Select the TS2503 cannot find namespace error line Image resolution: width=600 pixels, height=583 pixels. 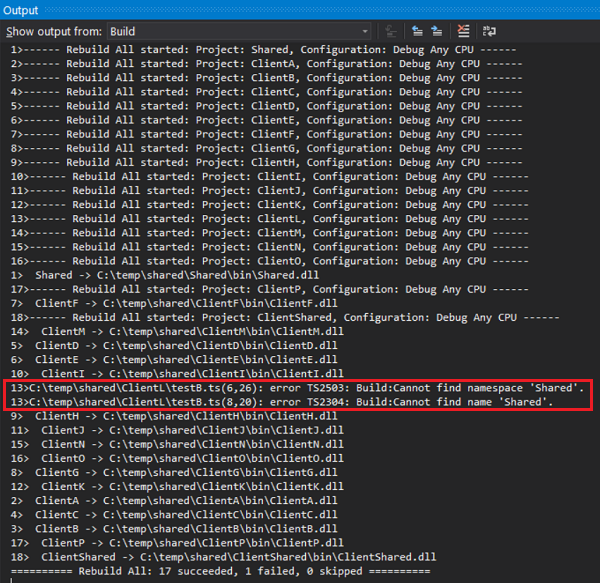[x=297, y=388]
